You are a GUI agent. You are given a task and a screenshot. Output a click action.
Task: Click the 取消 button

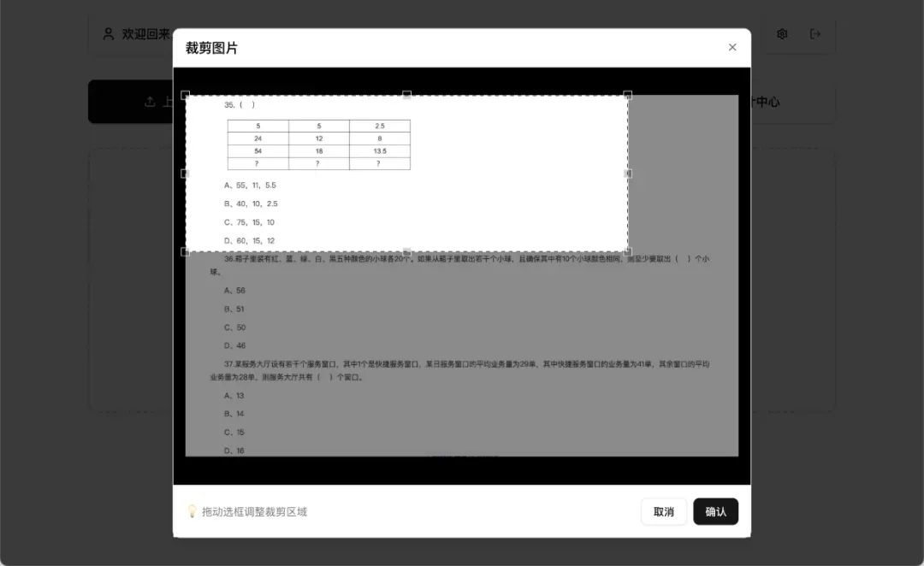(664, 512)
